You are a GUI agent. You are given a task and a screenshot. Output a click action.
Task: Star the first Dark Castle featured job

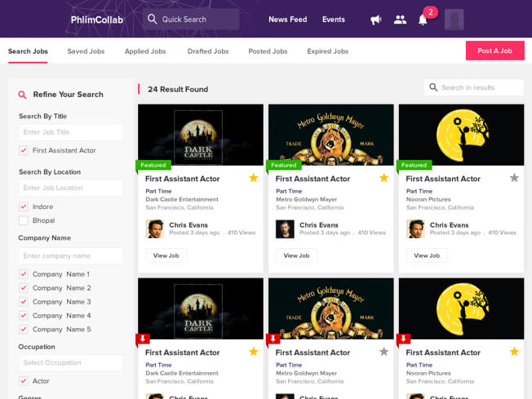coord(254,178)
